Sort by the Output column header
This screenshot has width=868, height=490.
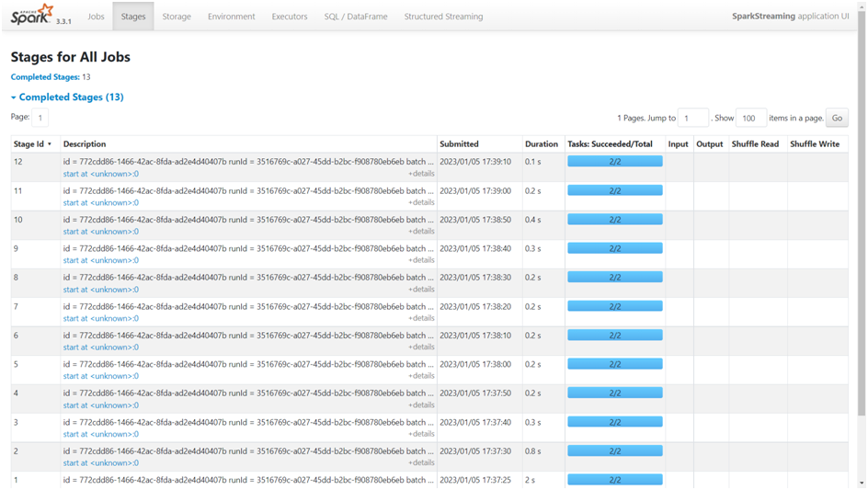[710, 144]
